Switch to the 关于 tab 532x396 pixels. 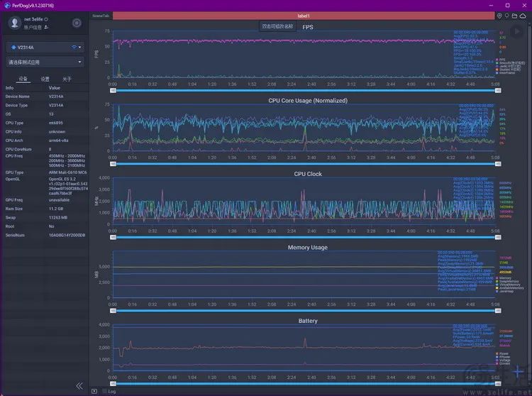[x=66, y=79]
